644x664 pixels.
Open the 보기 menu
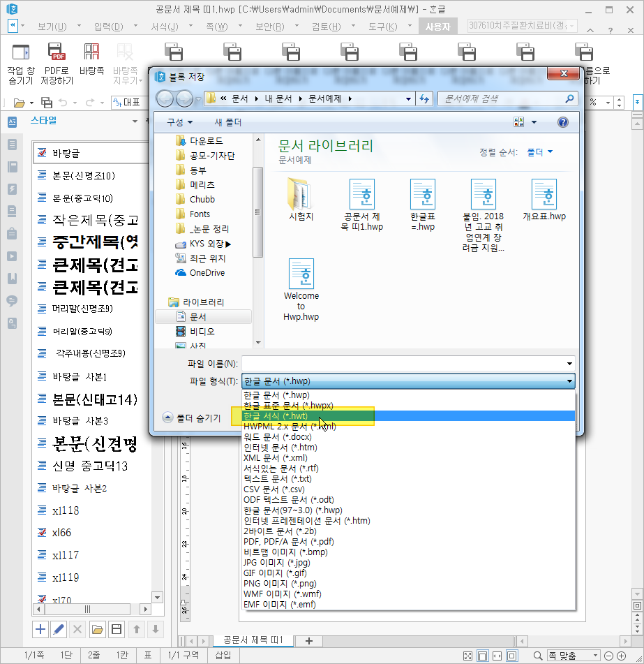coord(52,27)
